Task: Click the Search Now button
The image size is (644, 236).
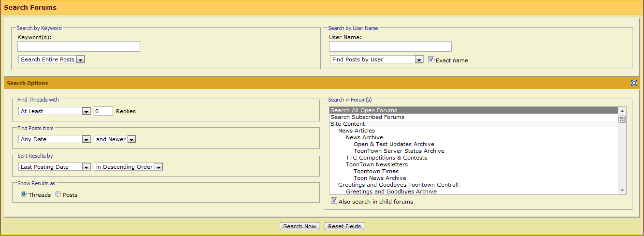Action: coord(300,226)
